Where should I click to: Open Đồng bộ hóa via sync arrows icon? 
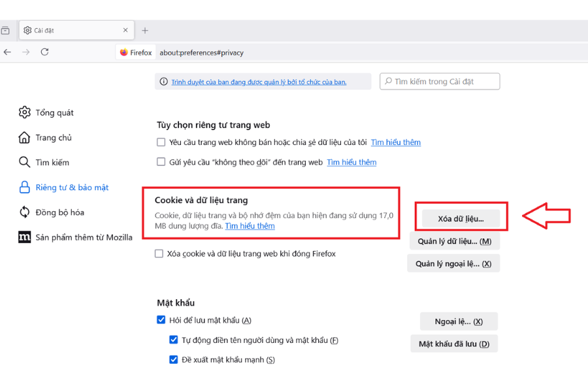click(24, 212)
